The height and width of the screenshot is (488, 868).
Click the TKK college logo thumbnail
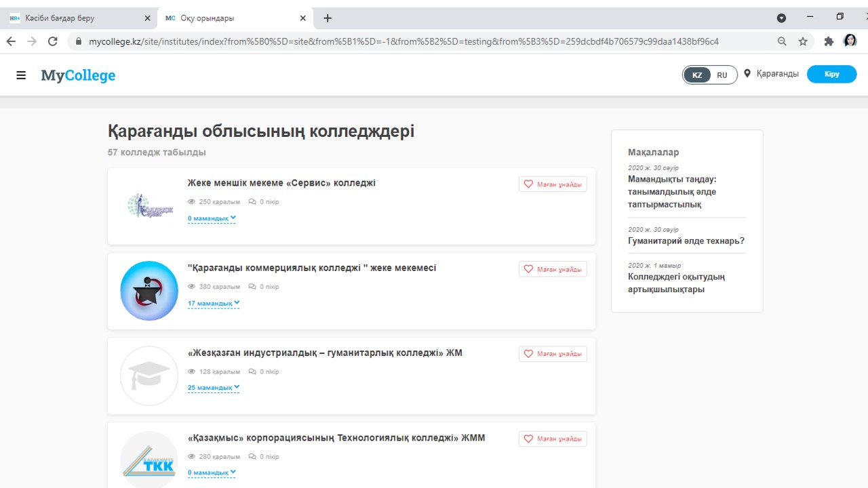click(149, 460)
